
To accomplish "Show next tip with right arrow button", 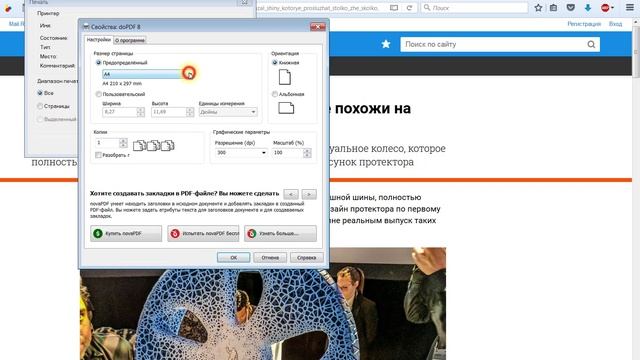I will pyautogui.click(x=309, y=194).
